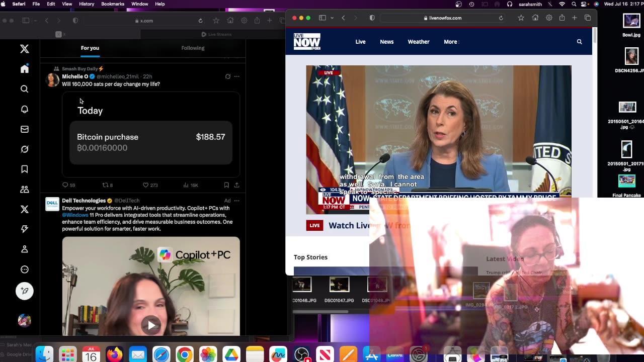Add new tab in livenowfox Safari window
Viewport: 644px width, 362px height.
[574, 18]
